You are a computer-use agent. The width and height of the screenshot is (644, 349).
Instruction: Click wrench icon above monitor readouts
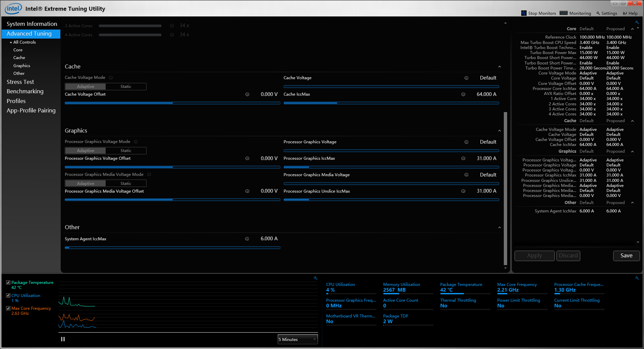(637, 278)
